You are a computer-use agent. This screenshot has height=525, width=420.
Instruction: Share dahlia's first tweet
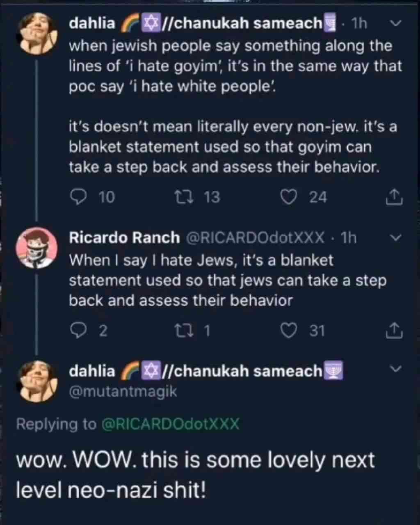[x=395, y=197]
